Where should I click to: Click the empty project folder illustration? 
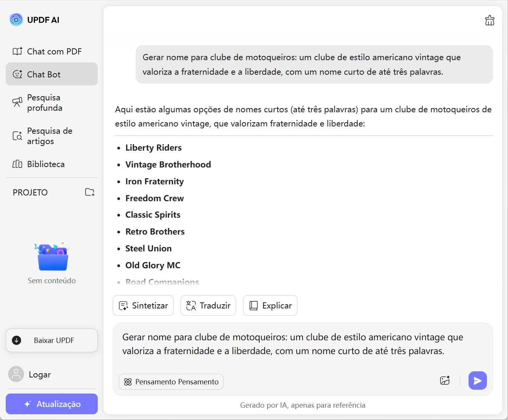pyautogui.click(x=52, y=257)
